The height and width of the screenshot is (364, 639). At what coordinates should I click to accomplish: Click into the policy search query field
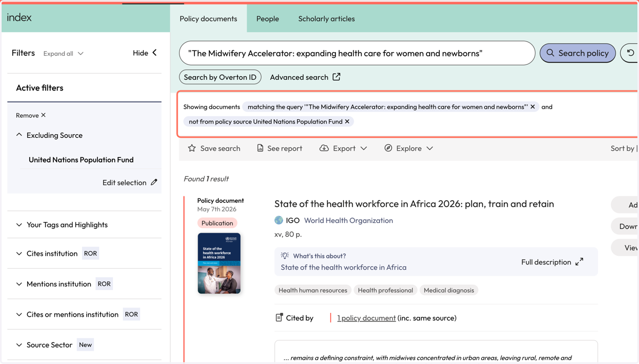[x=357, y=53]
